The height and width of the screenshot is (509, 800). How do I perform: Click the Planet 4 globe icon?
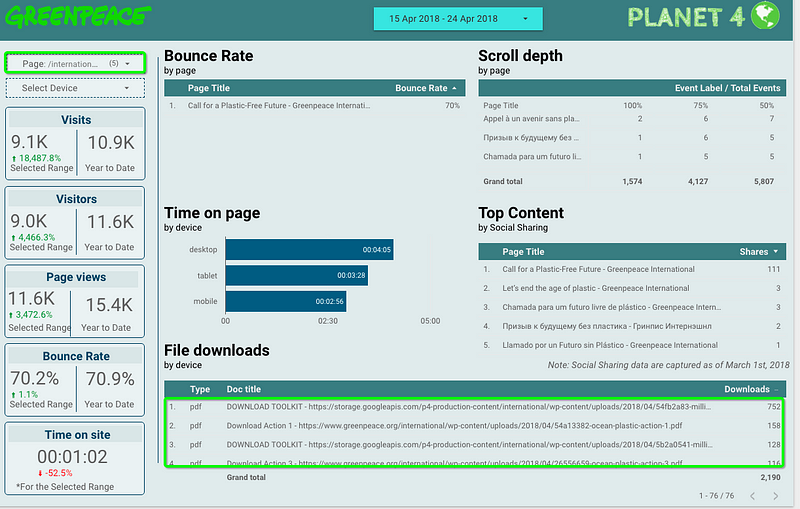tap(765, 16)
